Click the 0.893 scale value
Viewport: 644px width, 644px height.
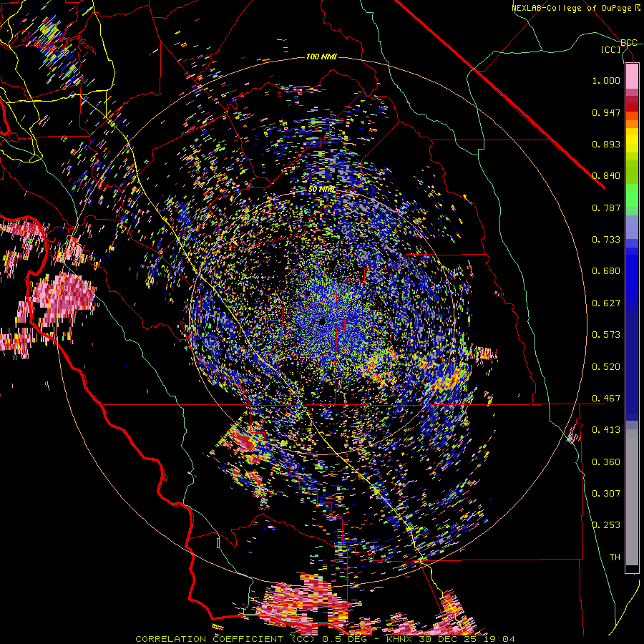pos(606,144)
